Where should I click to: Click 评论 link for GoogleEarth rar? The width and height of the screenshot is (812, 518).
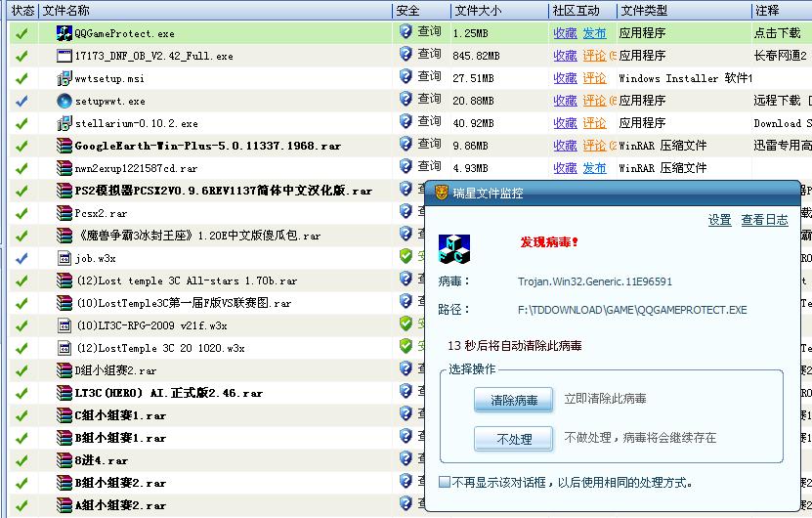tap(594, 146)
